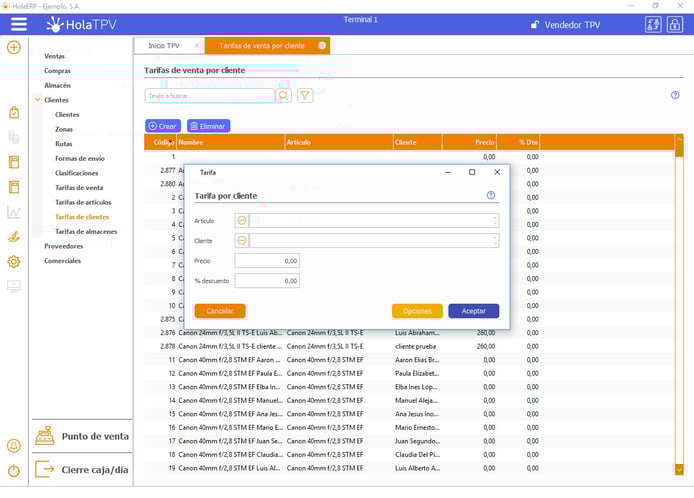Image resolution: width=694 pixels, height=498 pixels.
Task: Open the Compras menu item
Action: 57,71
